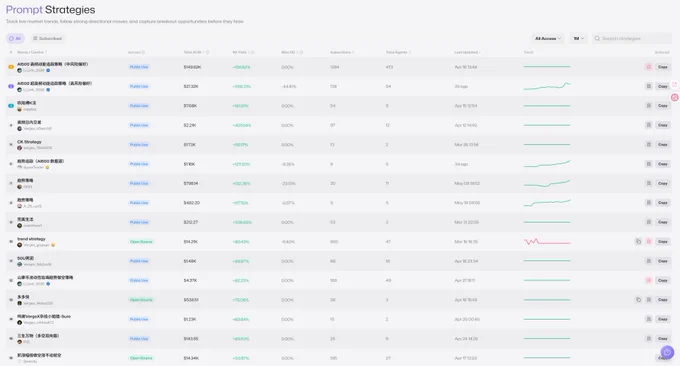
Task: Switch to the Subscribed tab
Action: tap(48, 39)
